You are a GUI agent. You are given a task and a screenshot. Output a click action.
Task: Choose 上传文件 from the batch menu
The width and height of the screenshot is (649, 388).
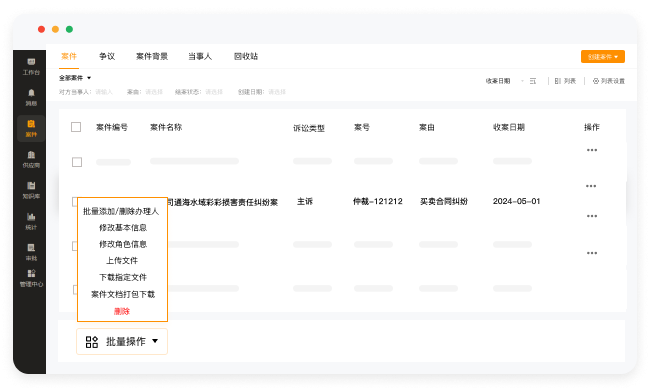[x=122, y=261]
